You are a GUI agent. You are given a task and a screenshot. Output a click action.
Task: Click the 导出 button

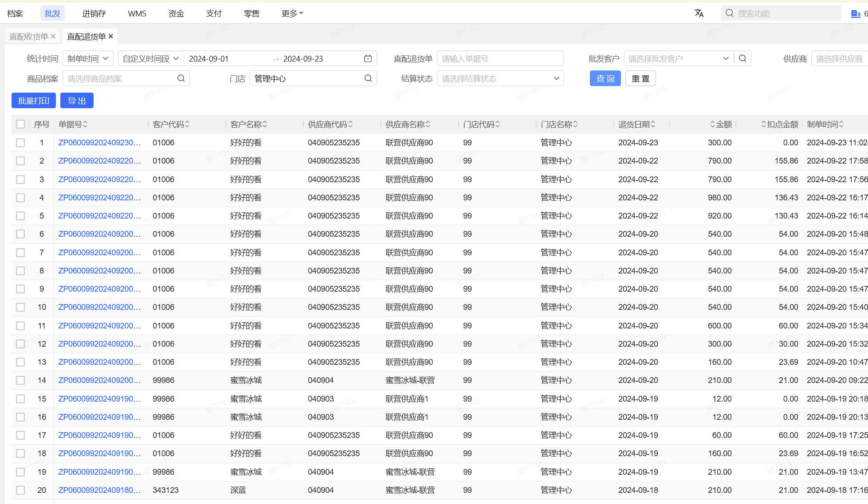pos(77,101)
